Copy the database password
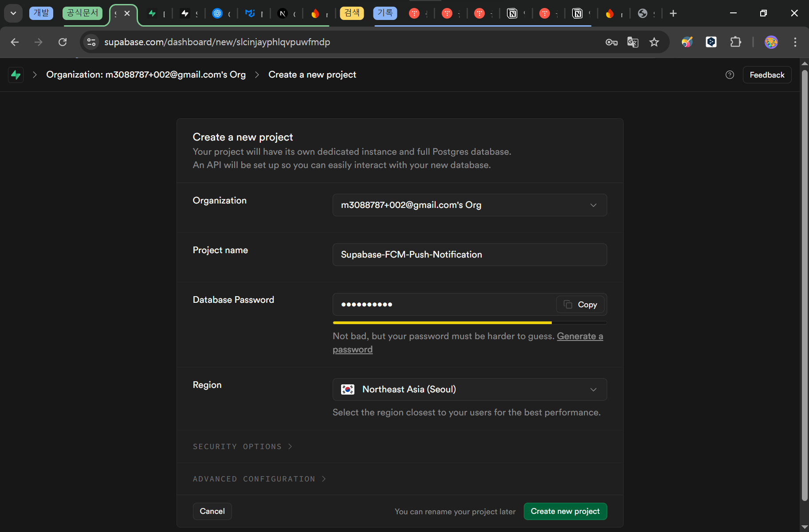Image resolution: width=809 pixels, height=532 pixels. [580, 304]
